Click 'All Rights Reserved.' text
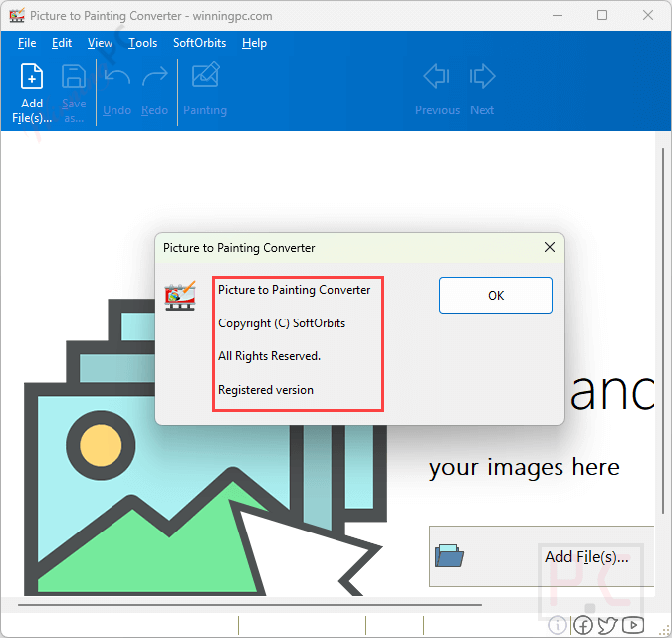The height and width of the screenshot is (638, 672). pyautogui.click(x=269, y=356)
